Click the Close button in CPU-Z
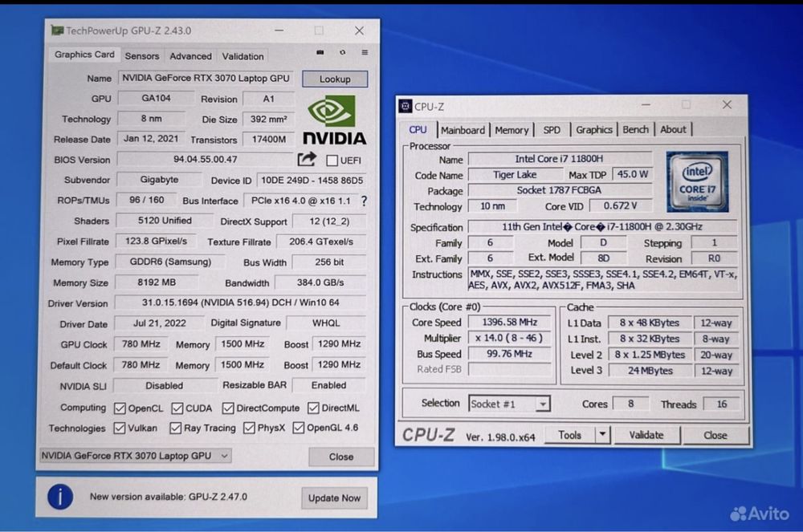Image resolution: width=803 pixels, height=532 pixels. 715,435
